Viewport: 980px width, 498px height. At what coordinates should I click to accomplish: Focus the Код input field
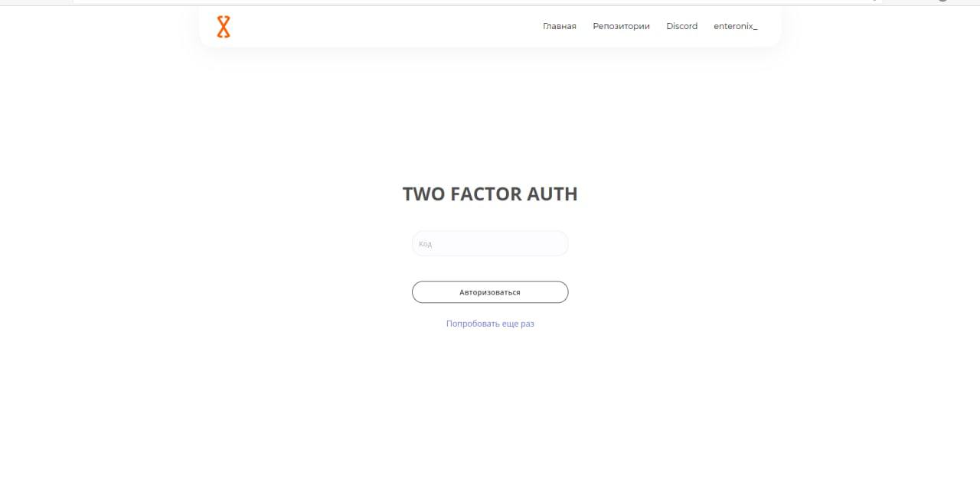tap(490, 243)
